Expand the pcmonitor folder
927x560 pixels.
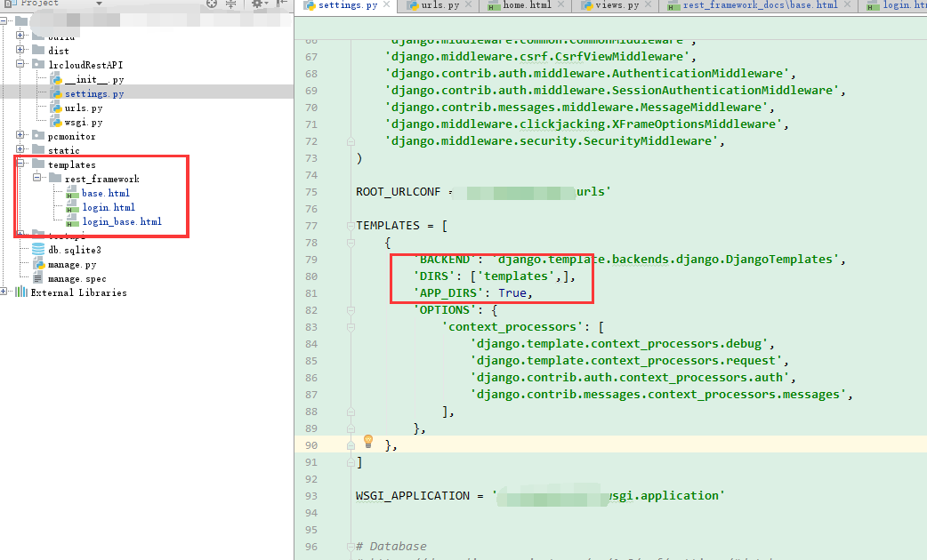(x=20, y=135)
